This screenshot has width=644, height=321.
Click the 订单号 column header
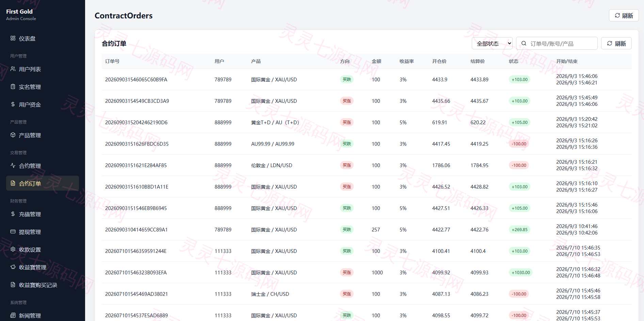pyautogui.click(x=112, y=61)
